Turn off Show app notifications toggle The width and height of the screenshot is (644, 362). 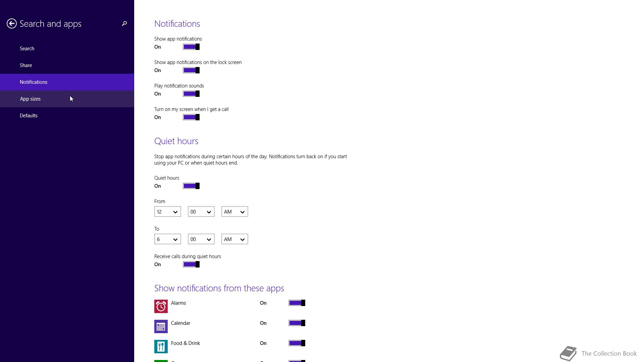(191, 47)
